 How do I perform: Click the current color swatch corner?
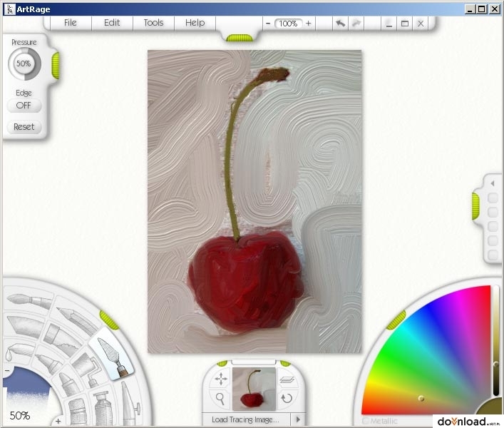pyautogui.click(x=490, y=407)
